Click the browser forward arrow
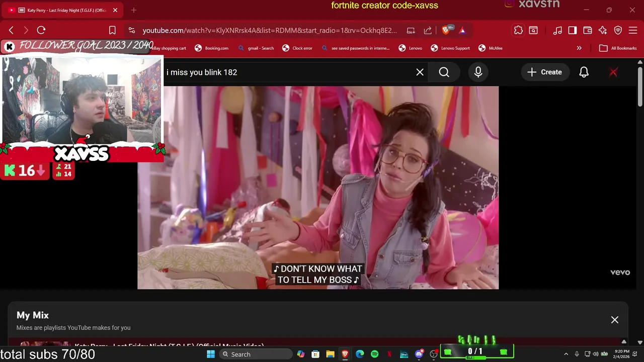644x362 pixels. [x=26, y=30]
